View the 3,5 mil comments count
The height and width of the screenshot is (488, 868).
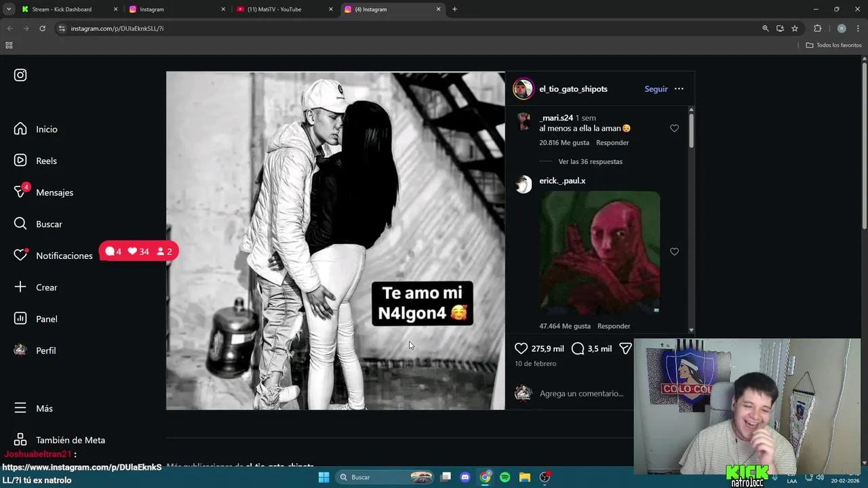pos(599,348)
